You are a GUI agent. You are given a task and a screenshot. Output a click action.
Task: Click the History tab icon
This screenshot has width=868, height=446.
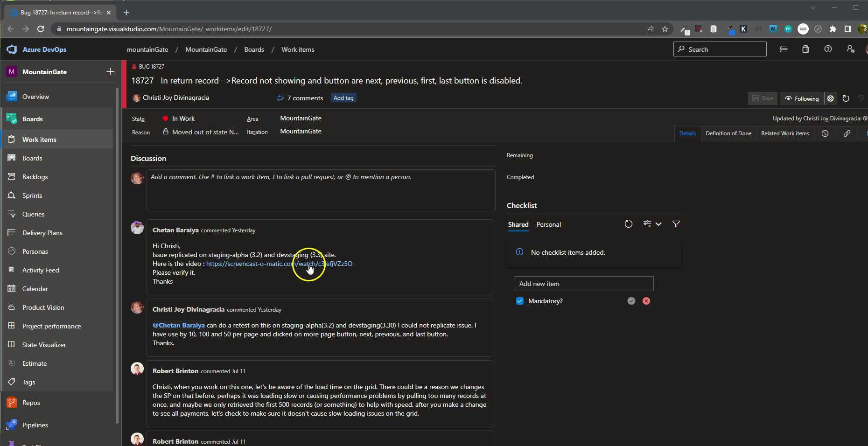(x=825, y=133)
